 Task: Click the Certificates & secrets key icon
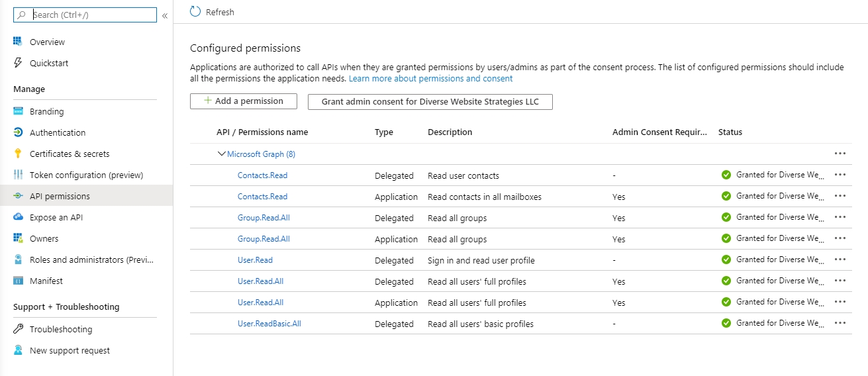pyautogui.click(x=18, y=154)
